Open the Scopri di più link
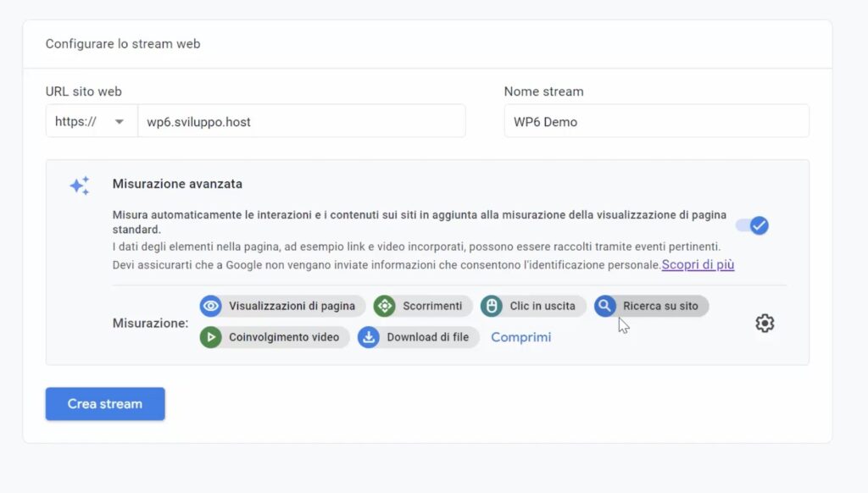The image size is (868, 493). pos(698,265)
